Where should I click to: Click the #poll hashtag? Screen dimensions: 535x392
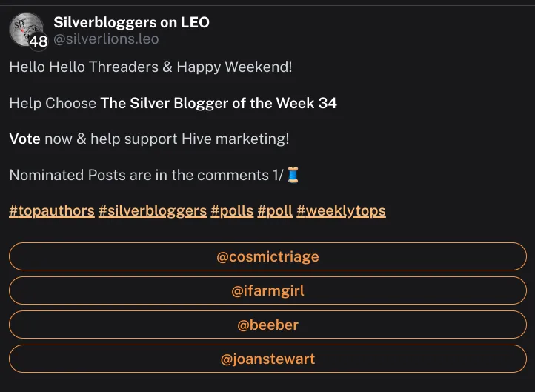(275, 210)
